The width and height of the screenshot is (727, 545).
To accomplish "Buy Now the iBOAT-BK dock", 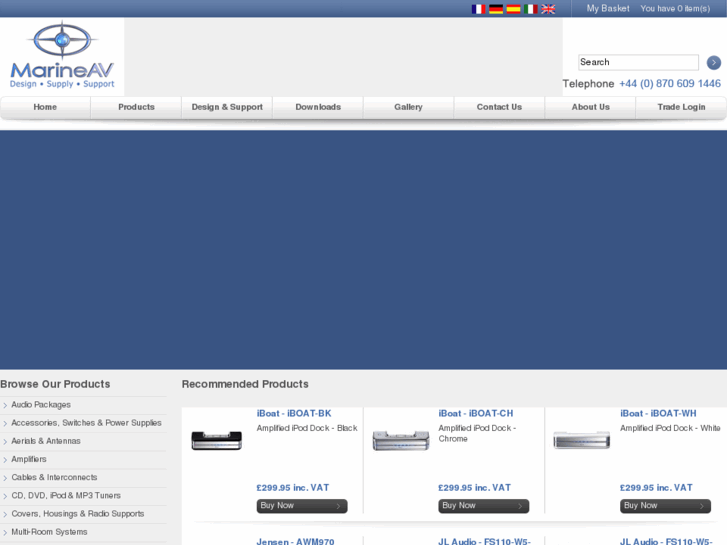I will pos(302,506).
